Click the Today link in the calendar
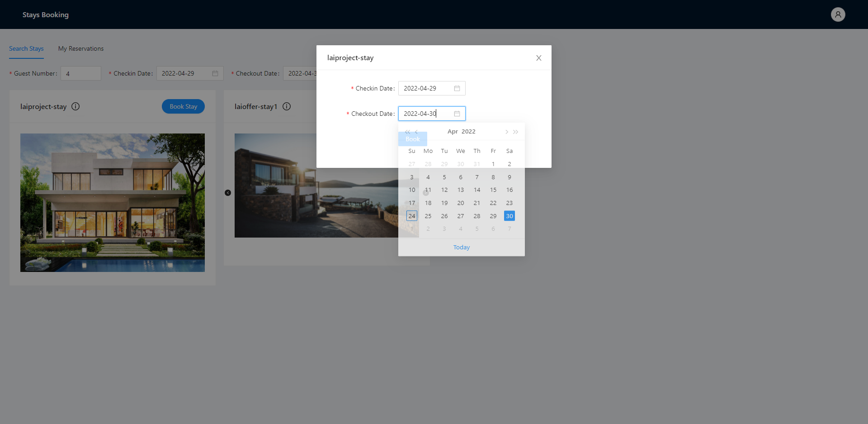Screen dimensions: 868x424 point(461,247)
